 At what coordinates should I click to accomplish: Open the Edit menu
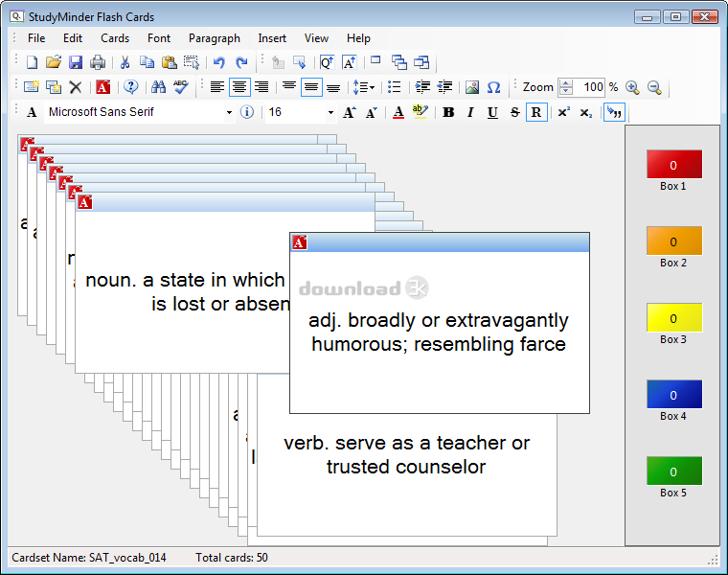click(73, 38)
